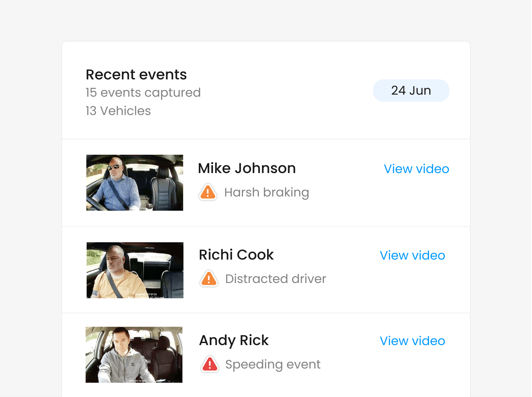The width and height of the screenshot is (532, 397).
Task: Click the red alert icon beside Speeding event
Action: (210, 365)
